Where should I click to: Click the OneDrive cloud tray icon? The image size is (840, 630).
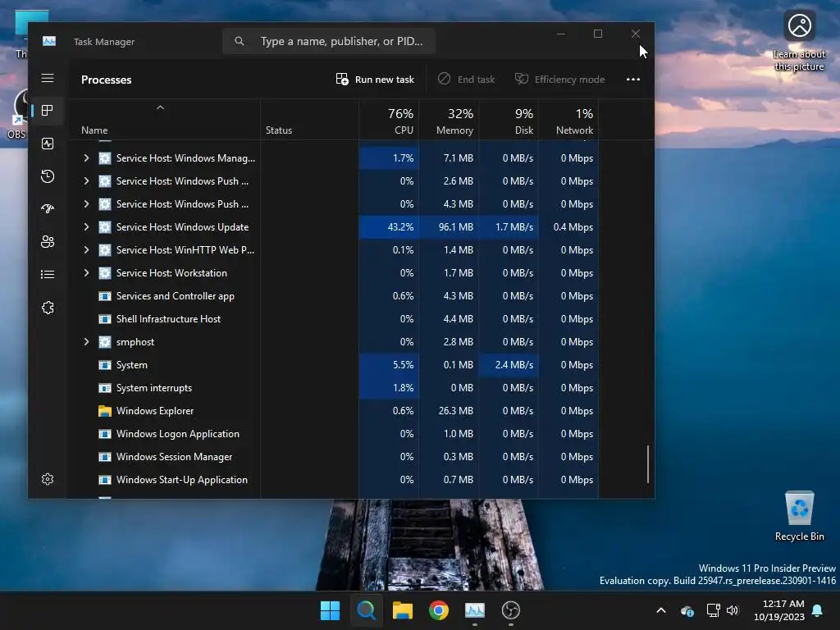coord(687,610)
